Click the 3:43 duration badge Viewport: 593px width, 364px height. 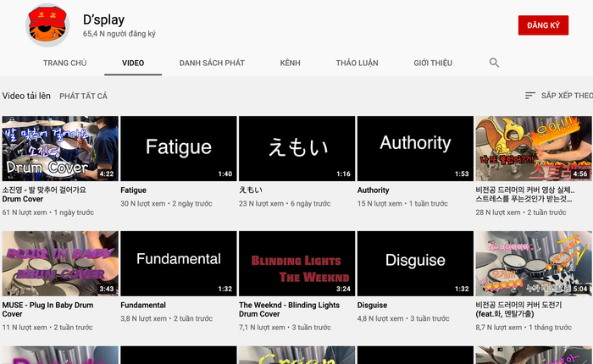click(107, 289)
